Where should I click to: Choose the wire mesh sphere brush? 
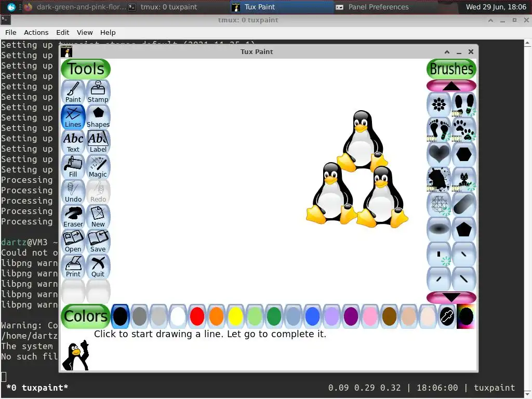(438, 204)
